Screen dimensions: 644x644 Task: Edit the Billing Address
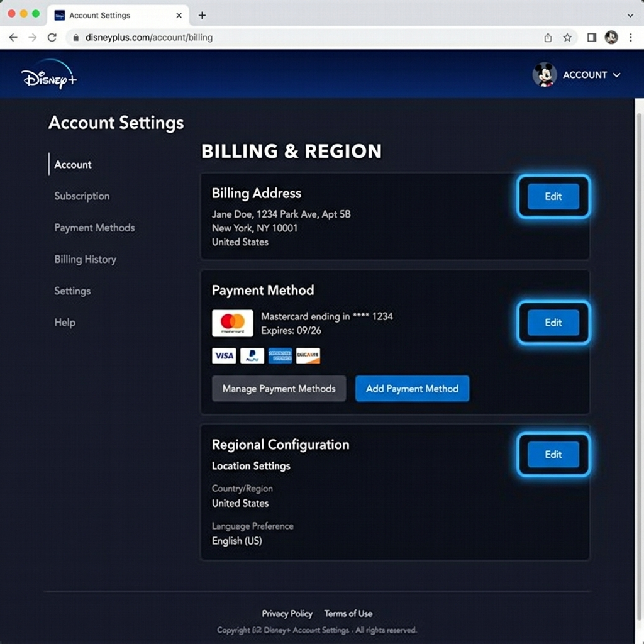tap(553, 196)
